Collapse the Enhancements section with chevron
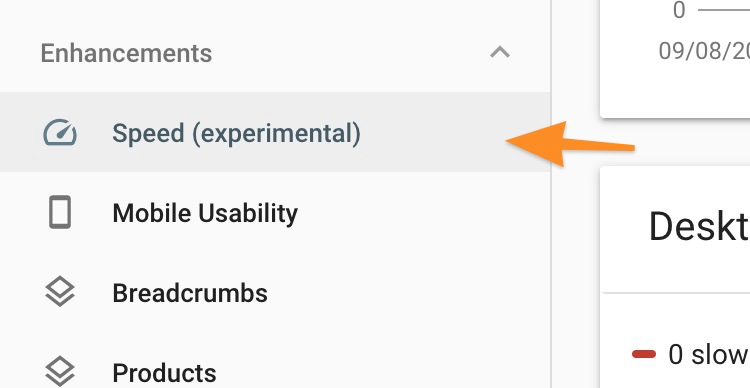 [x=500, y=52]
